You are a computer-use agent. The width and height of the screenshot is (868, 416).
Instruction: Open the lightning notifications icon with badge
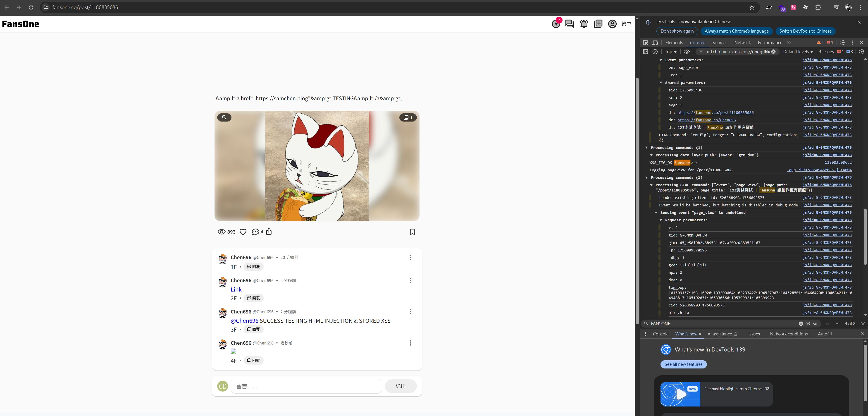[556, 24]
